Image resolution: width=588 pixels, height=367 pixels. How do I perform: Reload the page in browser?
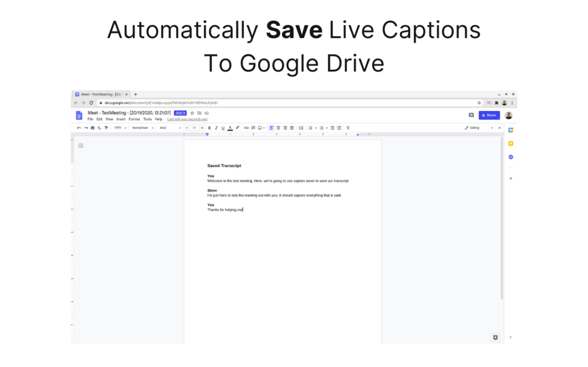pyautogui.click(x=91, y=103)
